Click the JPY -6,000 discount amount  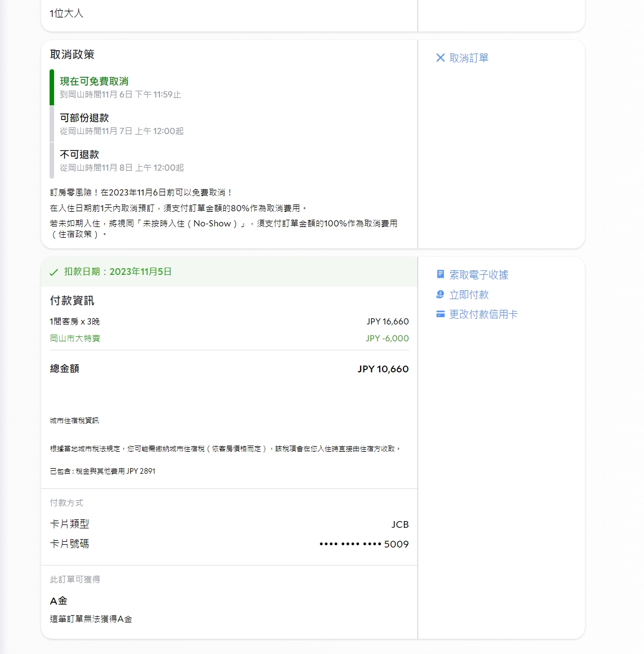pos(387,339)
